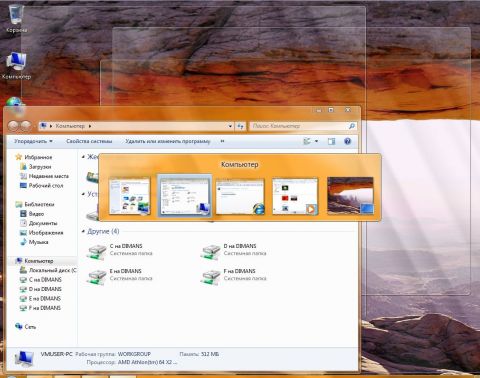This screenshot has width=480, height=378.
Task: Open the Упорядочить dropdown menu
Action: (33, 141)
